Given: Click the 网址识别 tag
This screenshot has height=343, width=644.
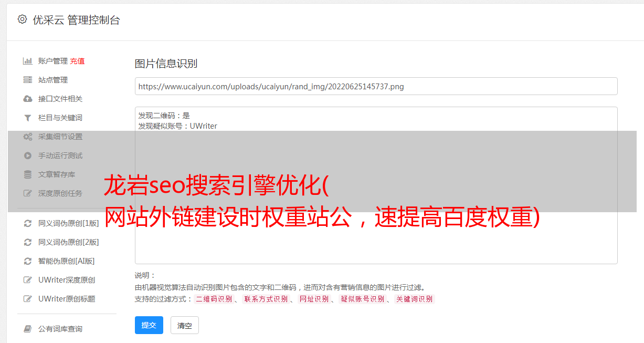Looking at the screenshot, I should [x=314, y=299].
